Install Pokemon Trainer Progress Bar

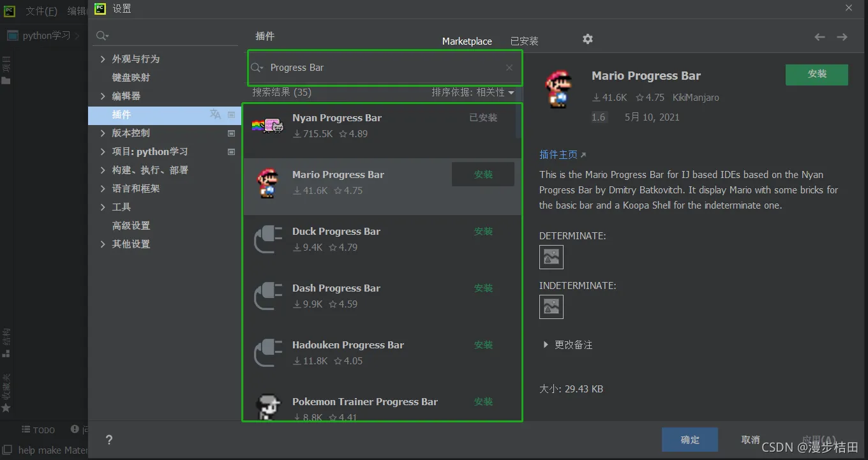tap(483, 401)
